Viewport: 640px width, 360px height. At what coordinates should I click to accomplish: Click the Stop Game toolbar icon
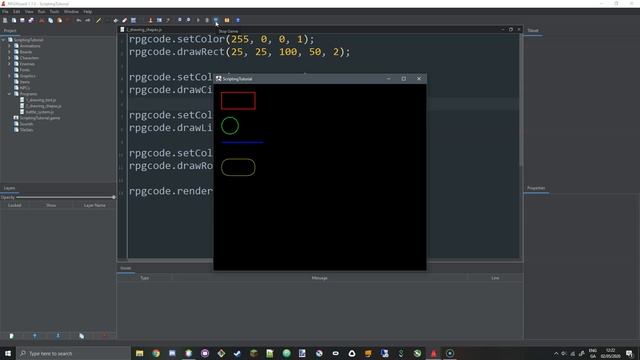[216, 20]
